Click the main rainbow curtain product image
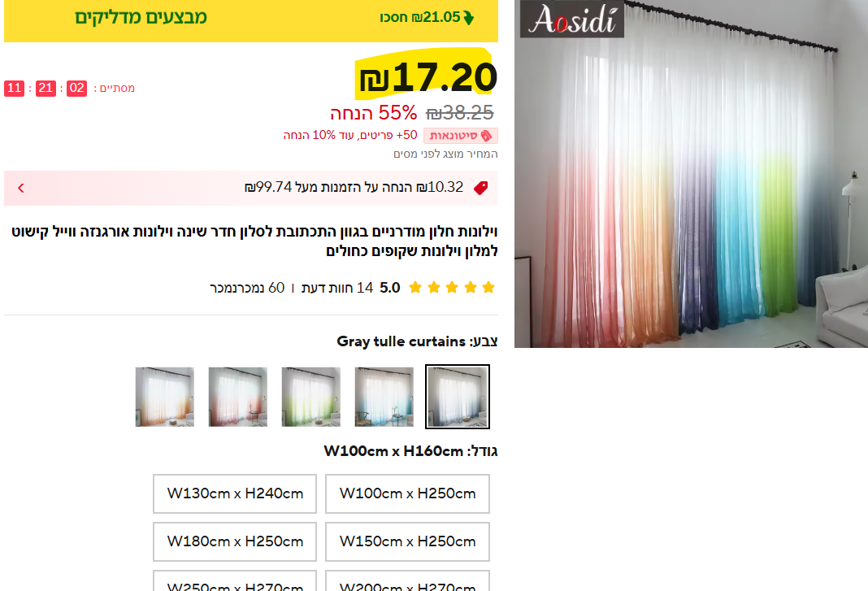868x591 pixels. [691, 173]
